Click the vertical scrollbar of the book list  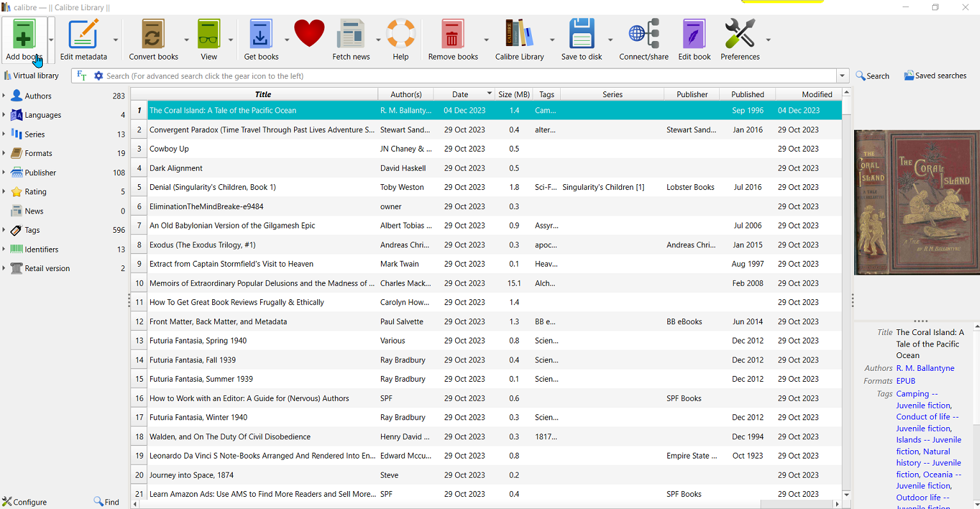coord(846,288)
